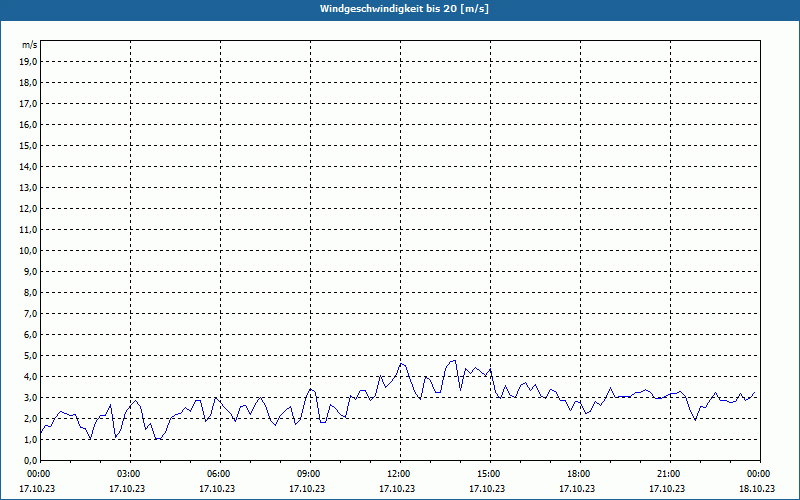Click the 09:00 time label

tap(310, 474)
